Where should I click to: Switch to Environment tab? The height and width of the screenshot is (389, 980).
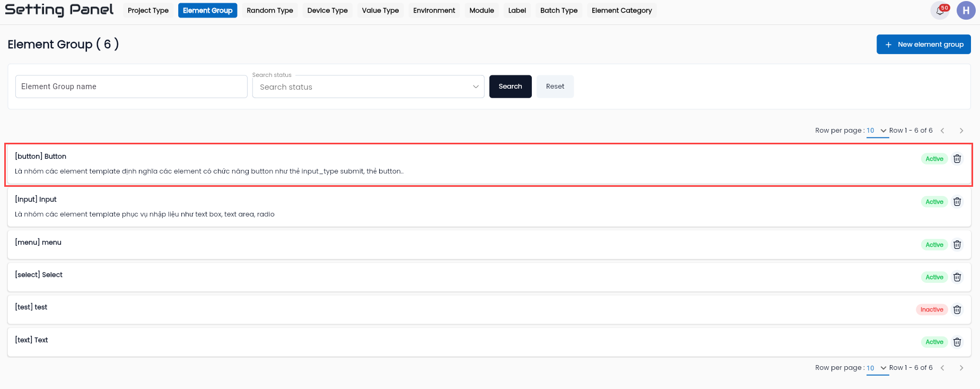point(434,11)
